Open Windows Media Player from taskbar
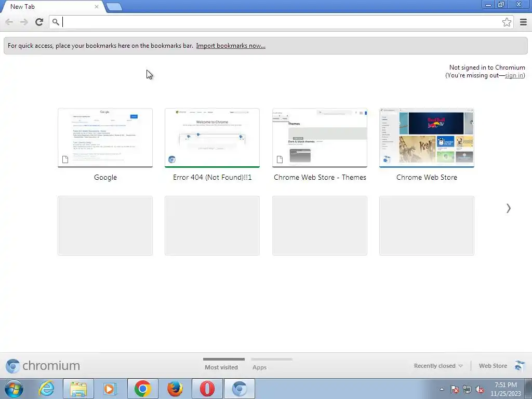The image size is (532, 399). [x=110, y=389]
